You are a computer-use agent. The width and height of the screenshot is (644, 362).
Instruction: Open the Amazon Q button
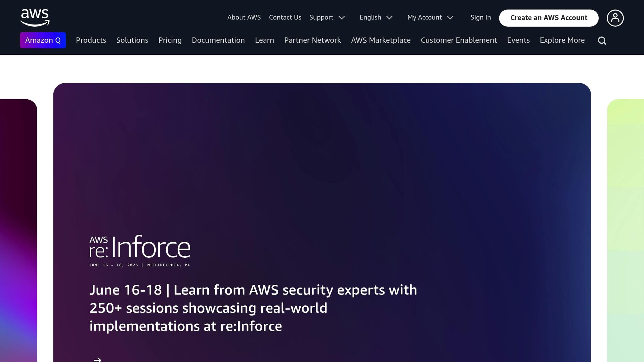43,40
